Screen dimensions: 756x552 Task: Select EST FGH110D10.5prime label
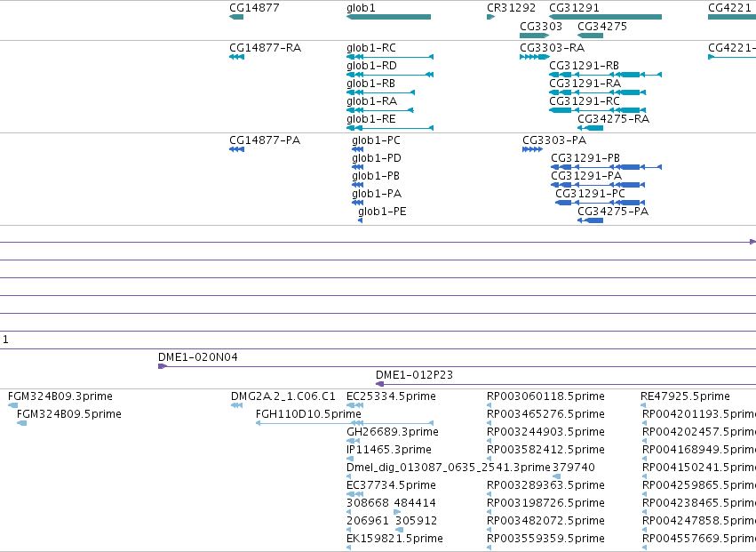point(308,414)
